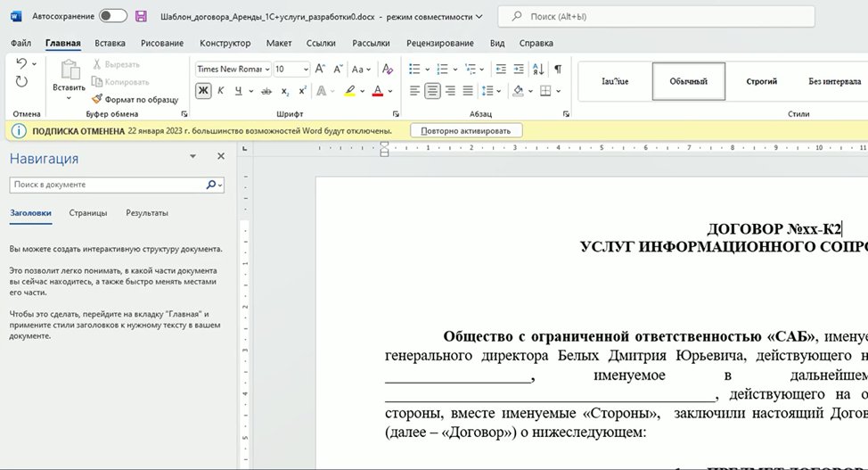The image size is (868, 470).
Task: Switch to the Рецензирование tab
Action: (x=440, y=43)
